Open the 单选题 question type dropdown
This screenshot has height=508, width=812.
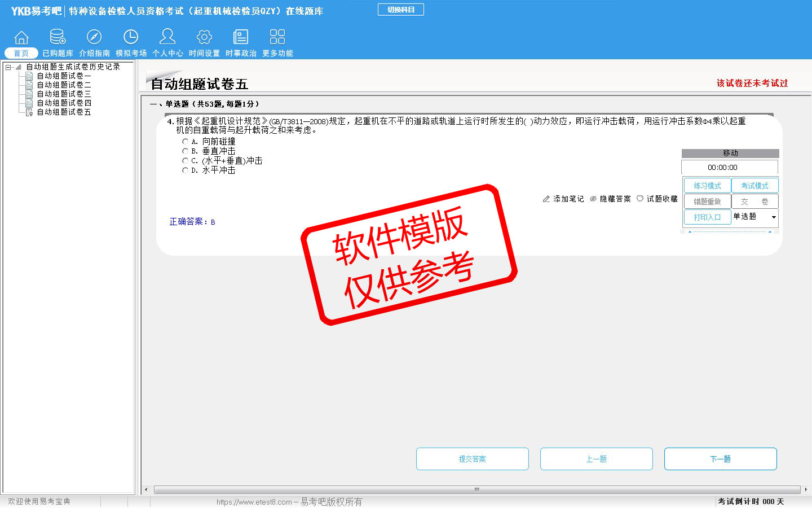pyautogui.click(x=774, y=217)
